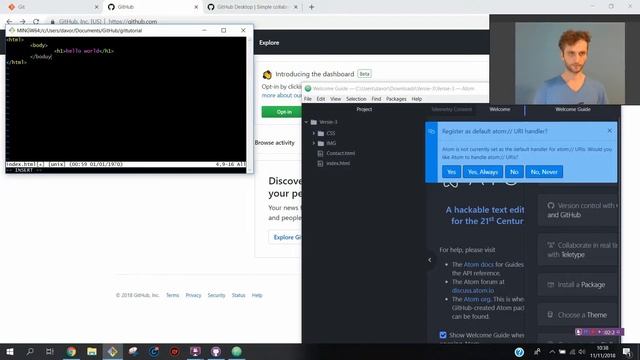Image resolution: width=640 pixels, height=360 pixels.
Task: Expand Choose a Theme guide section
Action: coord(578,315)
